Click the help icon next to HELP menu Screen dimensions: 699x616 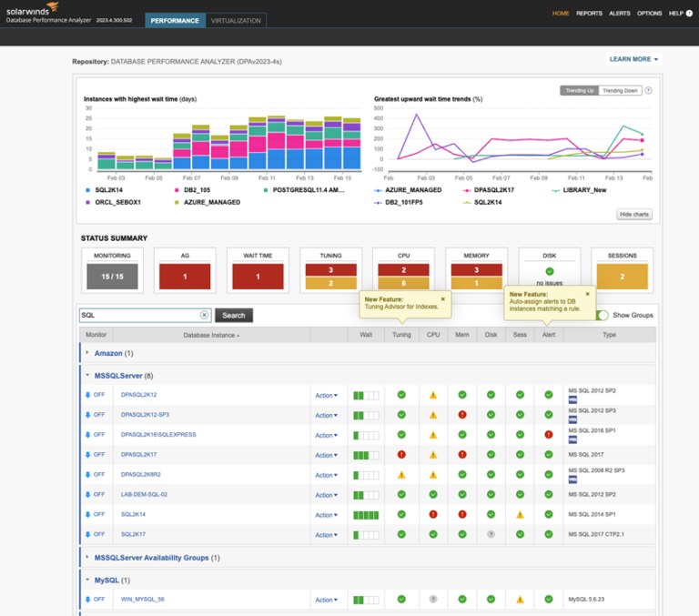coord(689,14)
